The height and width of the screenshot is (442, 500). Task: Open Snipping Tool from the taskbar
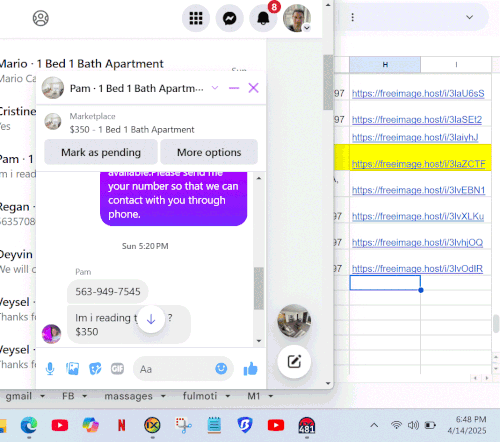183,425
